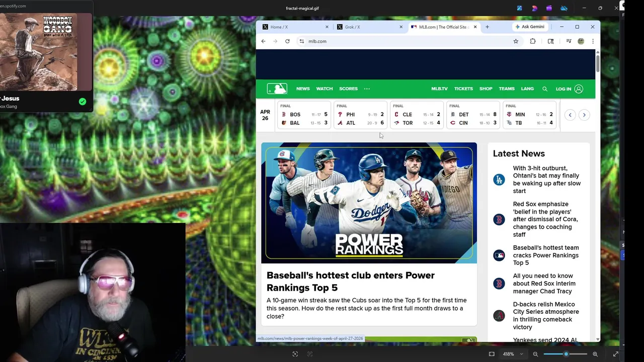Open the NEWS menu item

303,89
